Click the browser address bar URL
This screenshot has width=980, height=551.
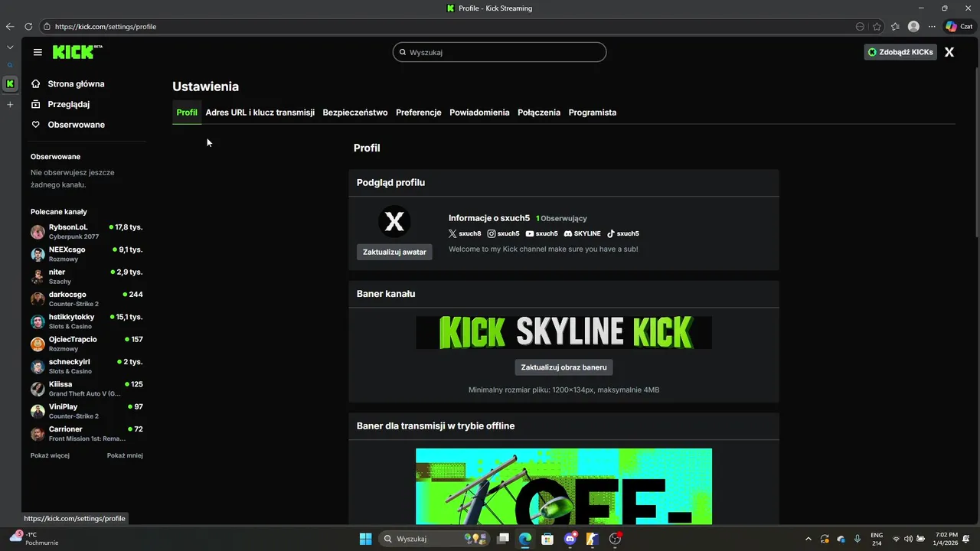click(x=106, y=26)
